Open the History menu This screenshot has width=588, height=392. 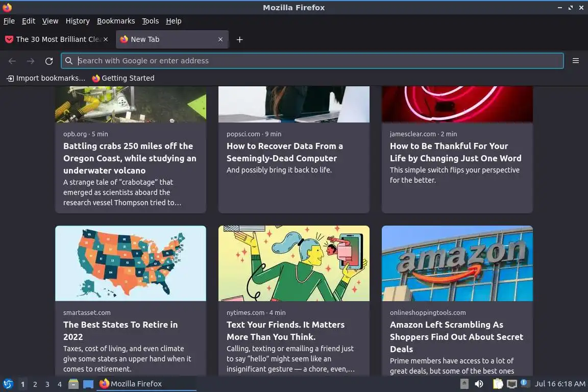click(78, 21)
